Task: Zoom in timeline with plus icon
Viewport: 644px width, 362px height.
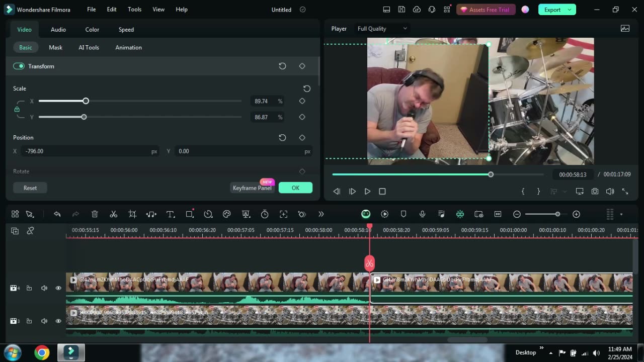Action: 577,214
